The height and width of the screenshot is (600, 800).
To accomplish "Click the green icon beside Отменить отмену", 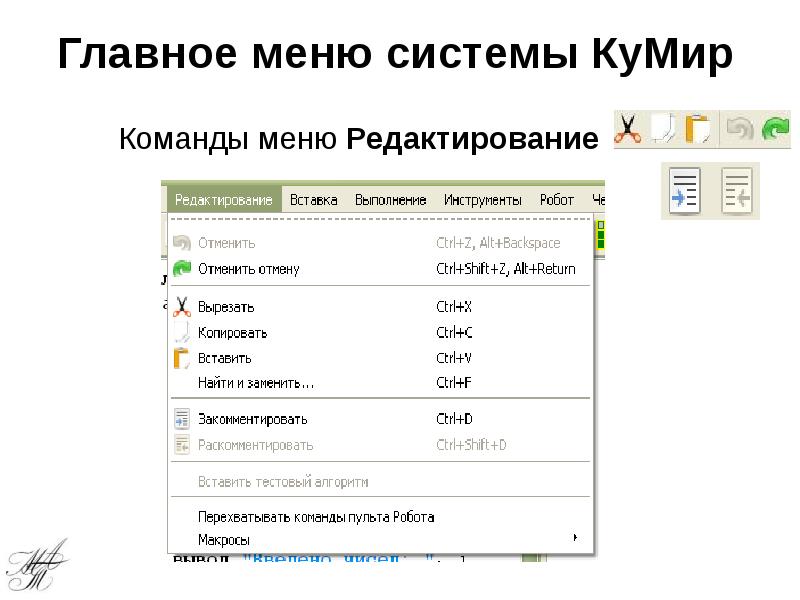I will point(182,268).
